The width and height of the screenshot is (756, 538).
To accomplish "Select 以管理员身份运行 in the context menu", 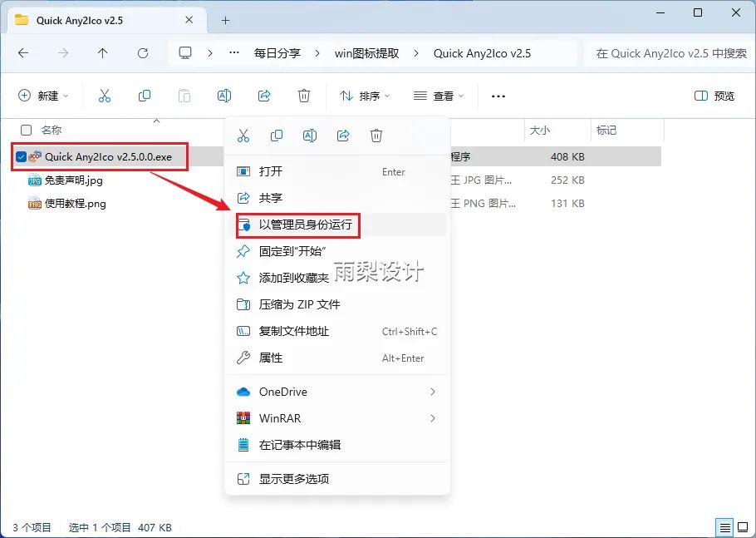I will (x=337, y=225).
